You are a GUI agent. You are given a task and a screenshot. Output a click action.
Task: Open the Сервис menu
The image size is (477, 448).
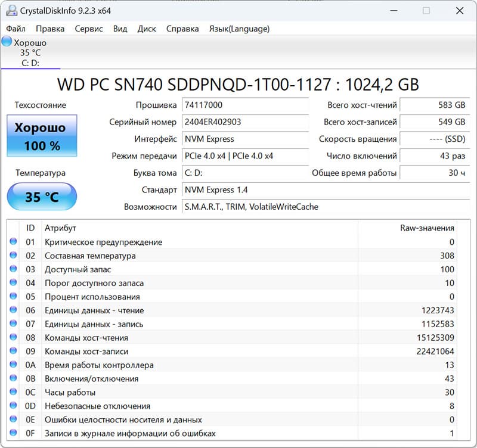pos(89,29)
